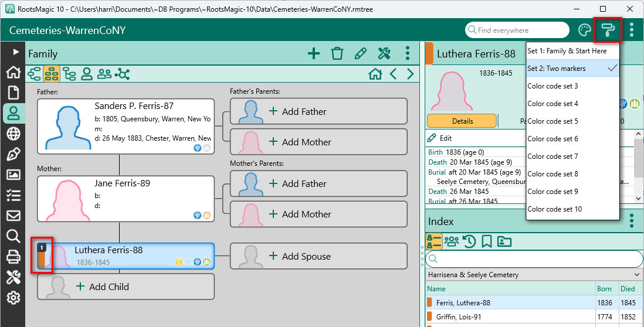Screen dimensions: 644x327
Task: Click orange color marker beside Luthera Ferris-88 title
Action: coord(429,54)
